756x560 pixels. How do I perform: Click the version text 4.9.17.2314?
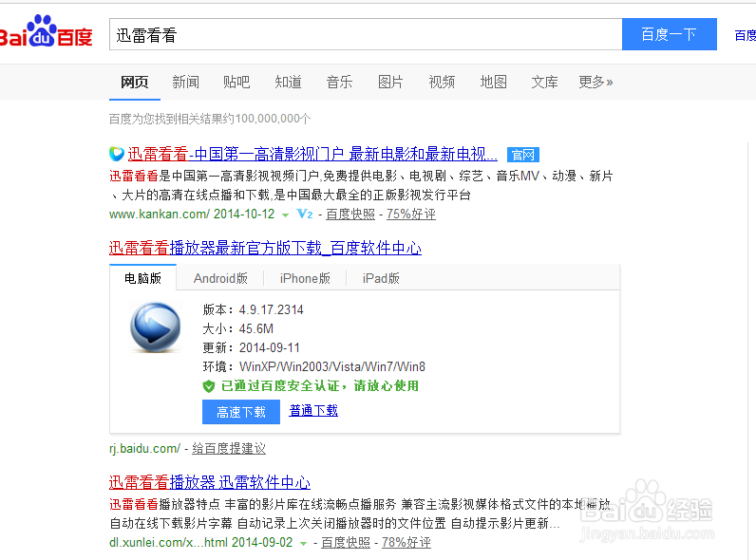coord(271,309)
